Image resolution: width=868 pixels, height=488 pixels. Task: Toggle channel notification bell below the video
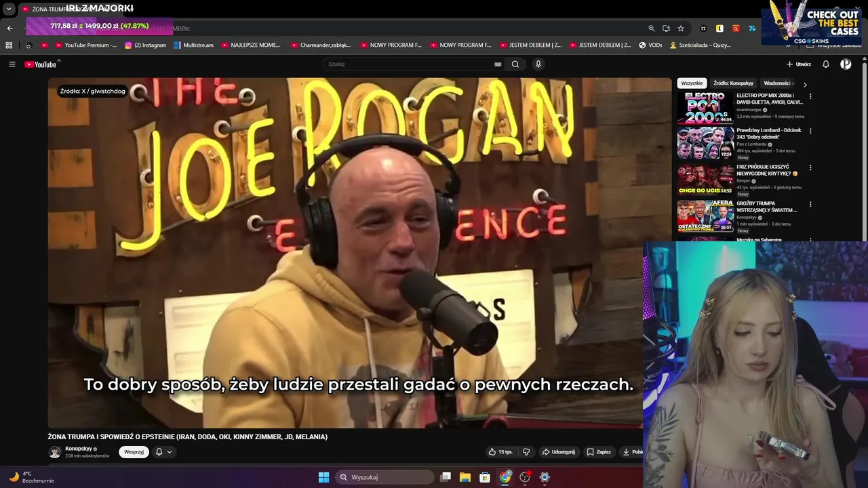159,452
